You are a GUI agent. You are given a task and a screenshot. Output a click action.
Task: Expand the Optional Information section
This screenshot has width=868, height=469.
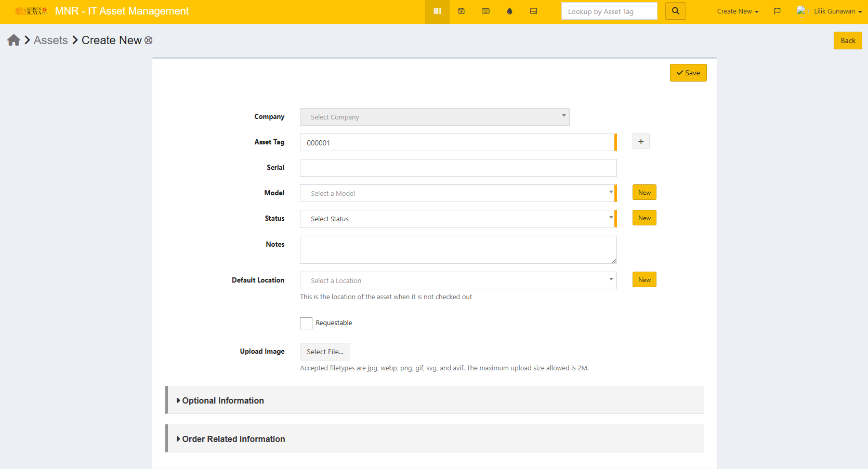click(222, 400)
